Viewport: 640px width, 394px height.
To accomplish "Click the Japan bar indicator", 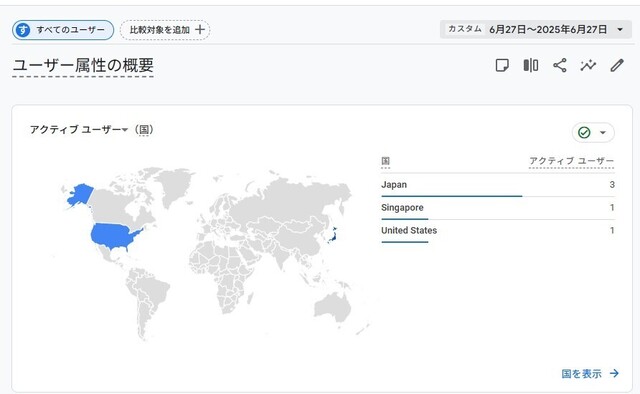I will [x=451, y=196].
